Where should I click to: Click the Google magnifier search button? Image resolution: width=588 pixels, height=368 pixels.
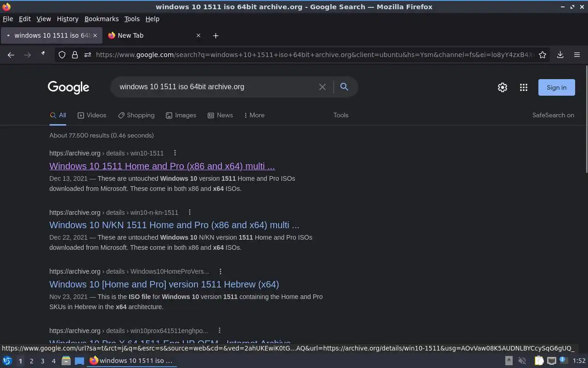coord(344,87)
